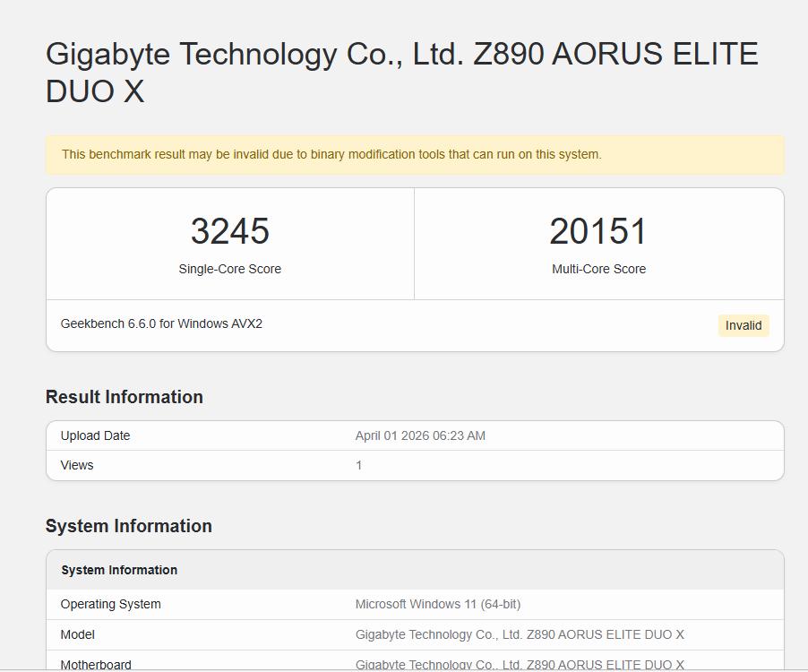The height and width of the screenshot is (672, 808).
Task: Click the Result Information heading
Action: [125, 397]
